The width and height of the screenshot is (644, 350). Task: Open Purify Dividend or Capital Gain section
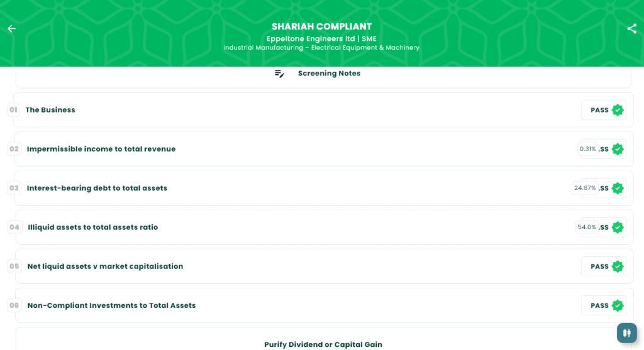click(323, 339)
